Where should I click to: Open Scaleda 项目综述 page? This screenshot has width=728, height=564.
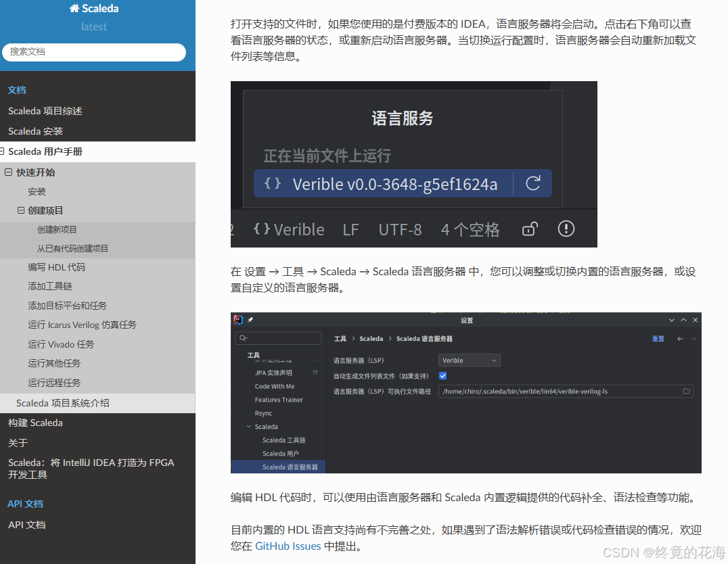[x=45, y=111]
